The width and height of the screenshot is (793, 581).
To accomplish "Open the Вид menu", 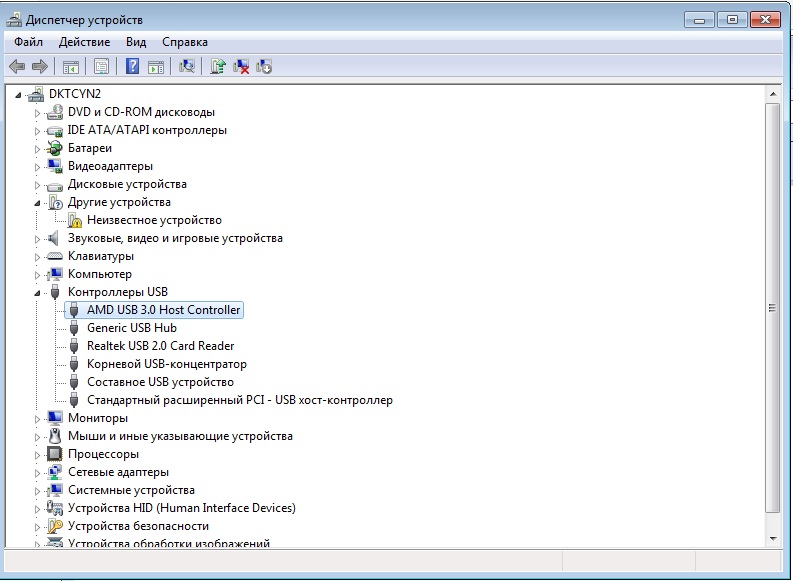I will tap(136, 42).
